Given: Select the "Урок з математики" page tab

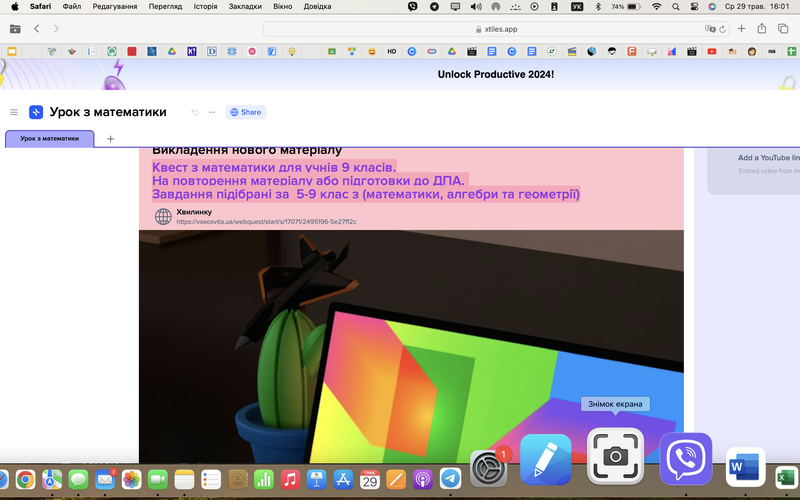Looking at the screenshot, I should tap(49, 138).
